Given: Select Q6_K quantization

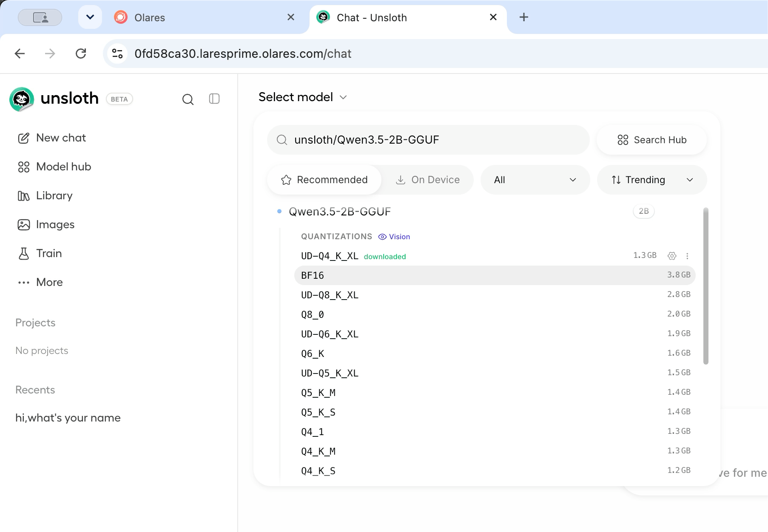Looking at the screenshot, I should (x=495, y=354).
